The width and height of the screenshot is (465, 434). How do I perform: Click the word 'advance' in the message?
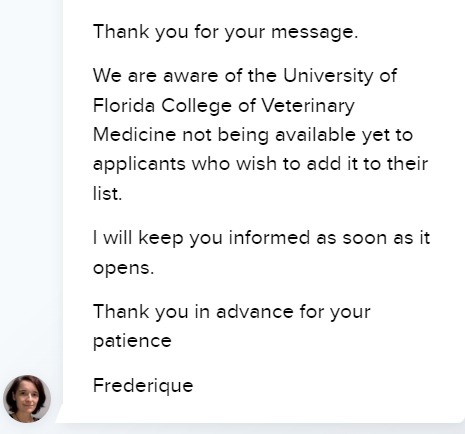pyautogui.click(x=255, y=312)
